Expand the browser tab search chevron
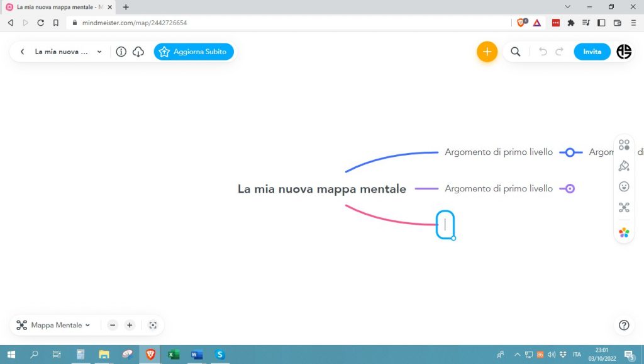This screenshot has width=644, height=364. pyautogui.click(x=568, y=7)
